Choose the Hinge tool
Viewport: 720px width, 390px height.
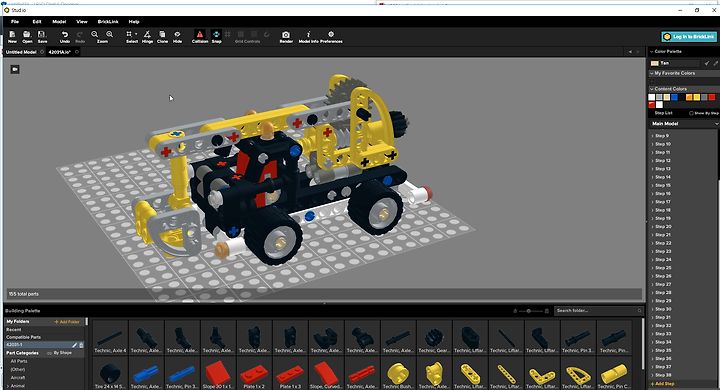(x=147, y=36)
